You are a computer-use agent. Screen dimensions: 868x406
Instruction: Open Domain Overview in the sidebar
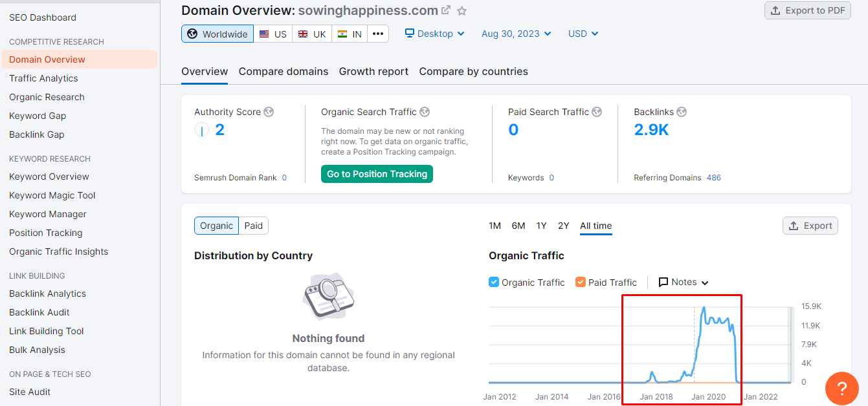pyautogui.click(x=47, y=59)
